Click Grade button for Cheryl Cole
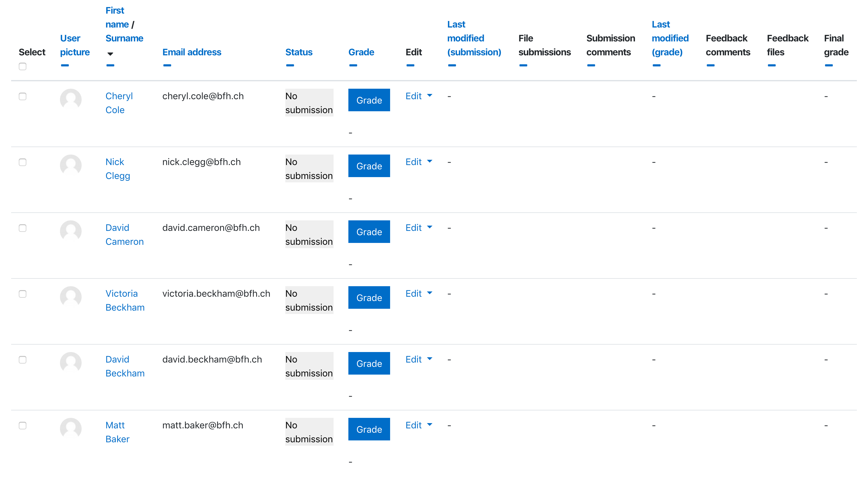Image resolution: width=868 pixels, height=484 pixels. point(369,100)
